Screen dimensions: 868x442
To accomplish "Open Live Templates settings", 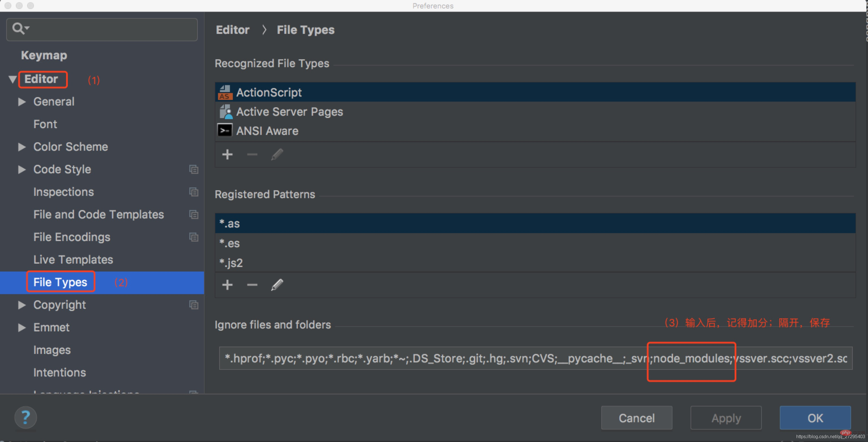I will 73,260.
